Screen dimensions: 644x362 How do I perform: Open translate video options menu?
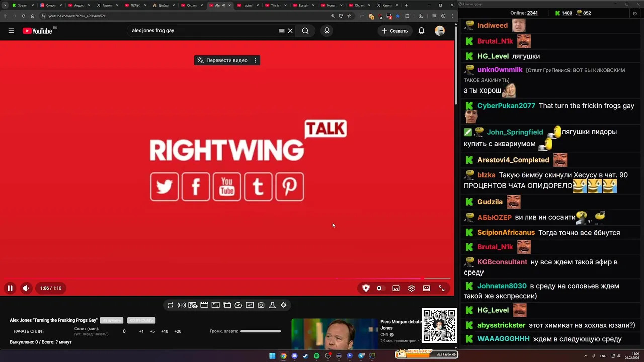point(255,60)
